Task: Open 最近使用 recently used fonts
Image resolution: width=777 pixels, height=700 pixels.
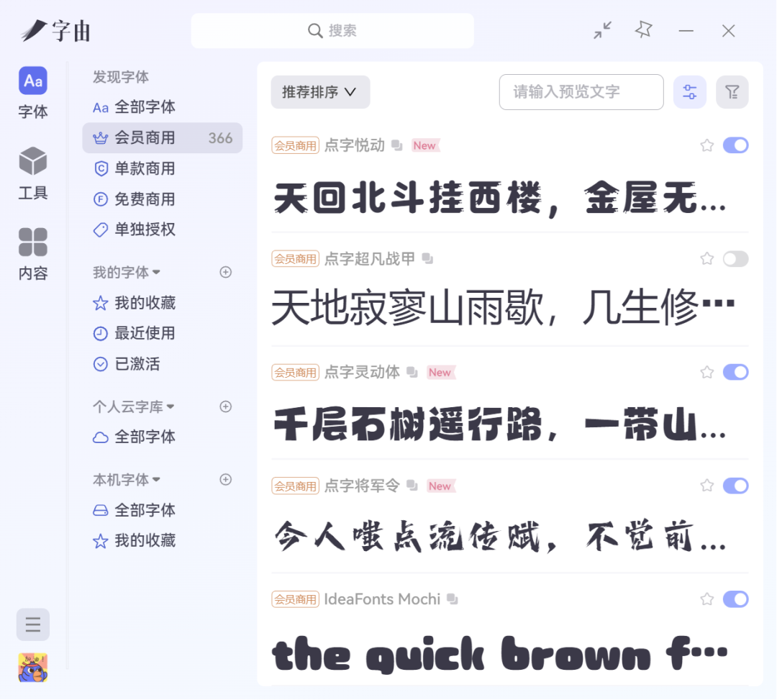Action: click(145, 333)
